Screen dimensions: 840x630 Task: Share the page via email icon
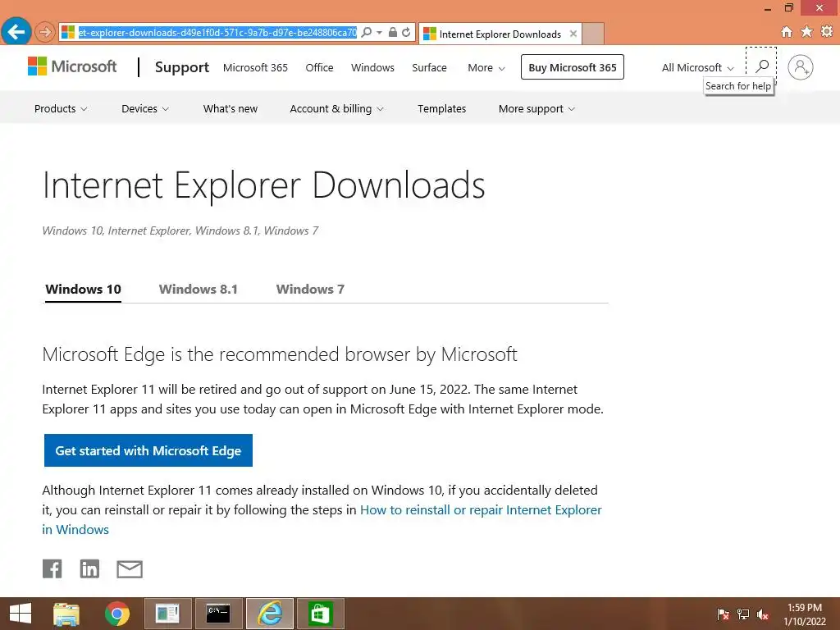point(130,569)
